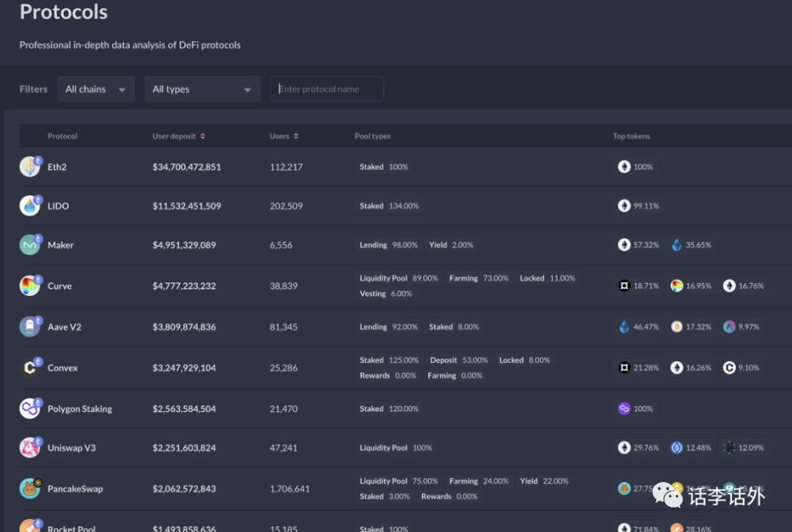Click the LIDO protocol logo

30,205
